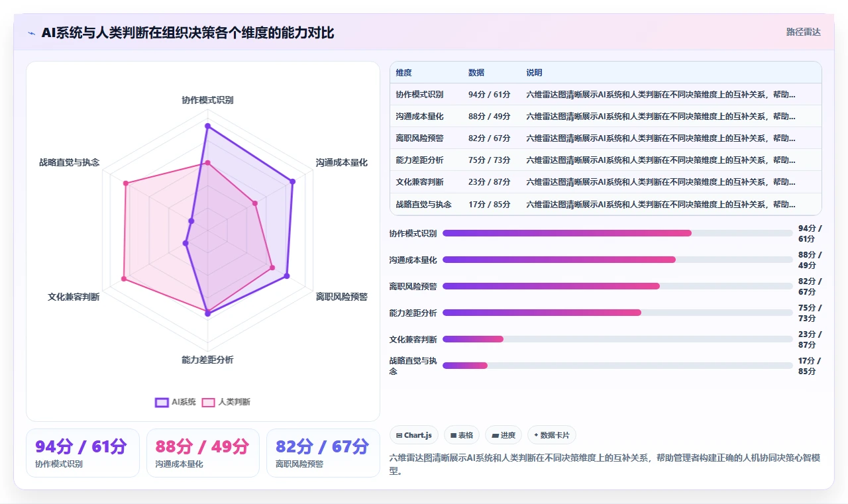Click the 人类判断 data point at 战略直觉与执念
Screen dimensions: 848x504
click(x=125, y=183)
